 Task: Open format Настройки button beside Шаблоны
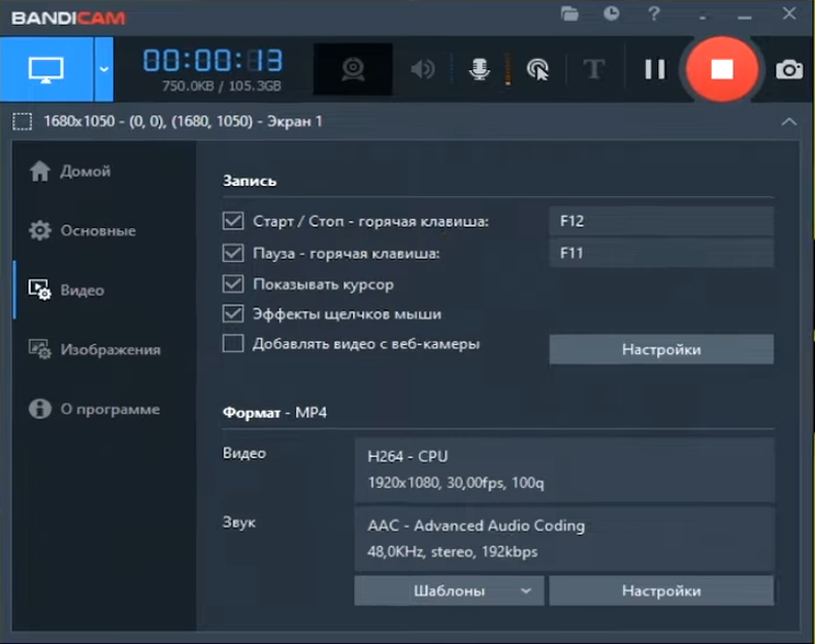tap(661, 590)
